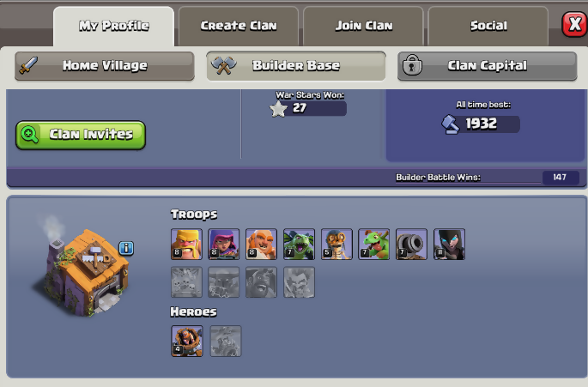This screenshot has height=387, width=588.
Task: Select the Beta Minion troop icon
Action: click(x=299, y=244)
